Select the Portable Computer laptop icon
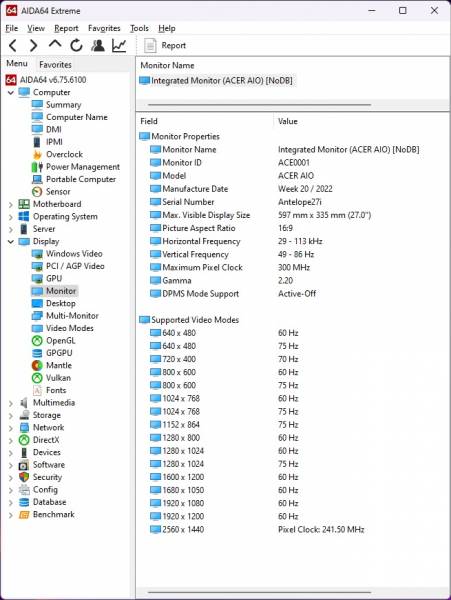Screen dimensions: 451x600 pyautogui.click(x=37, y=179)
